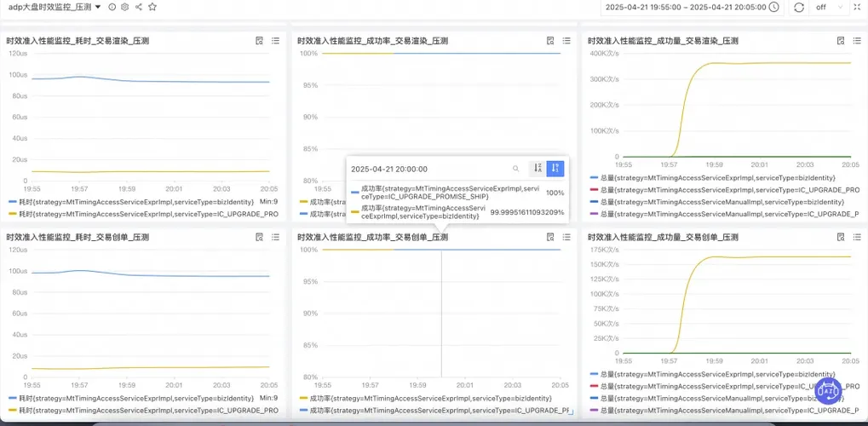Image resolution: width=868 pixels, height=426 pixels.
Task: Open list menu icon of 耗时_交易渲染_压测 panel
Action: (275, 40)
